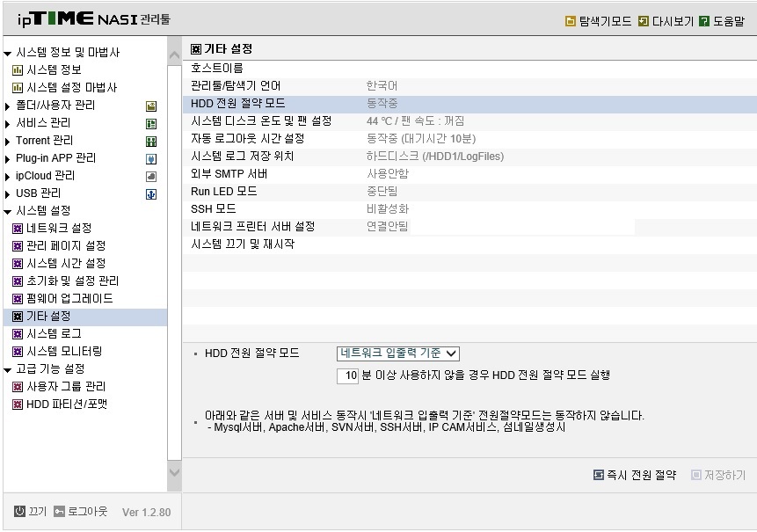Select 시스템 디스크 온도 및 팬 설정 row

(x=469, y=121)
